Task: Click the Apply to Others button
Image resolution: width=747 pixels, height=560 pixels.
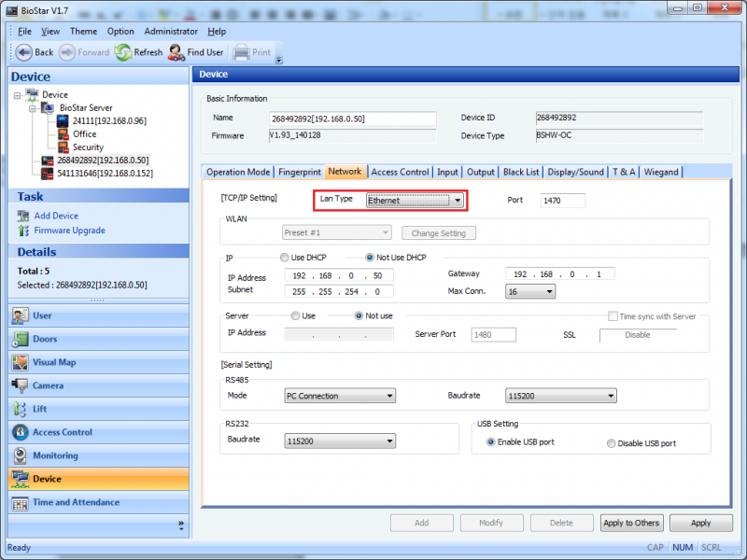Action: pos(630,523)
